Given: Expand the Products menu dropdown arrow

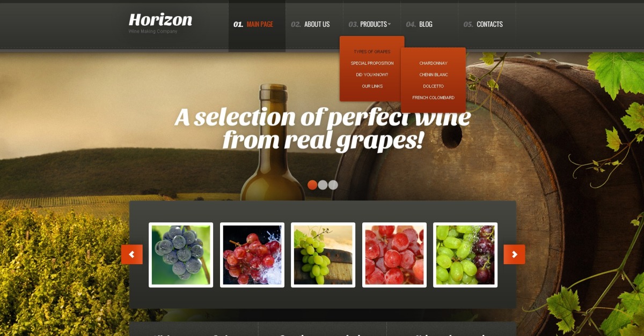Looking at the screenshot, I should pos(389,24).
